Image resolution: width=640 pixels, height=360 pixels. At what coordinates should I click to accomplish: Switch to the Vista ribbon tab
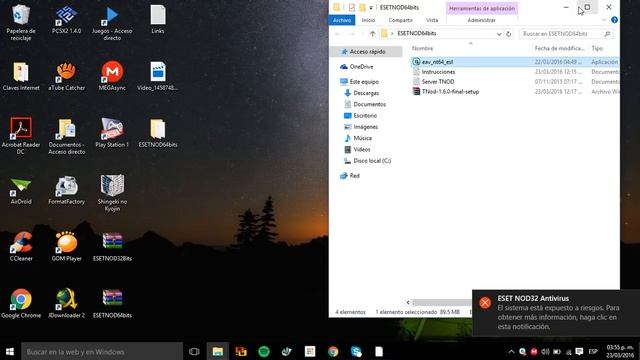click(432, 20)
